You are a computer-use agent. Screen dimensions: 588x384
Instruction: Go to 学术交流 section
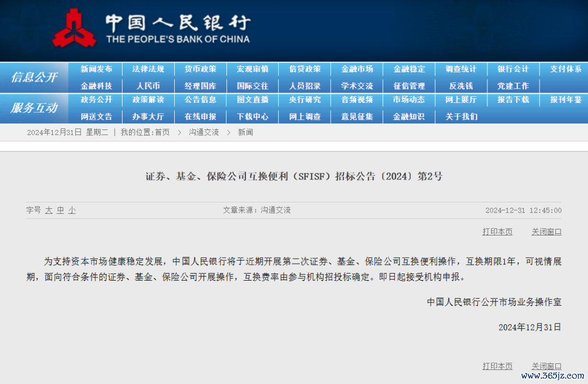357,86
